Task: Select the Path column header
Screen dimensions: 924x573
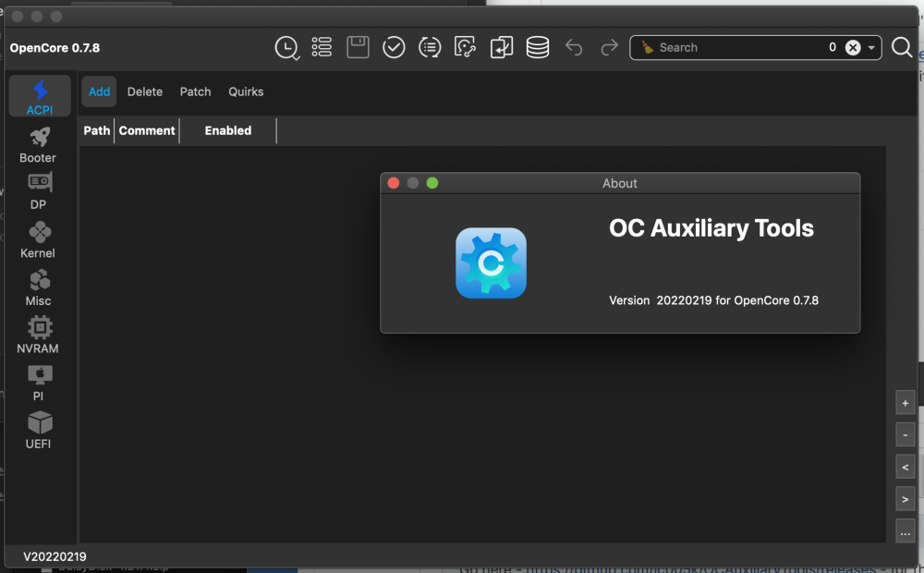Action: click(x=97, y=130)
